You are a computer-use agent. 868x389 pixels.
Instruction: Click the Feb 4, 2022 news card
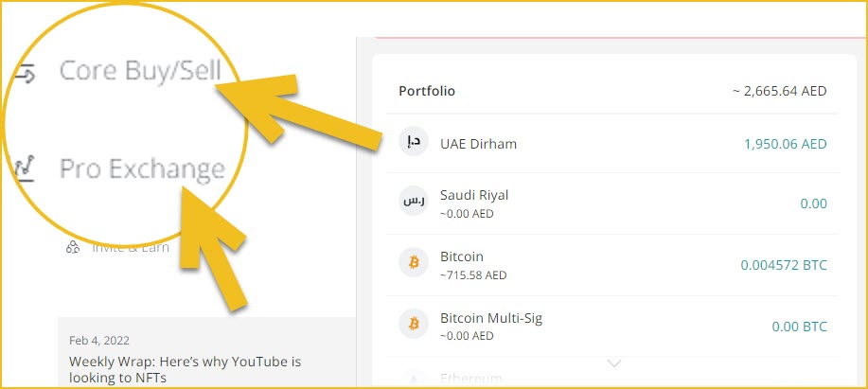tap(206, 352)
